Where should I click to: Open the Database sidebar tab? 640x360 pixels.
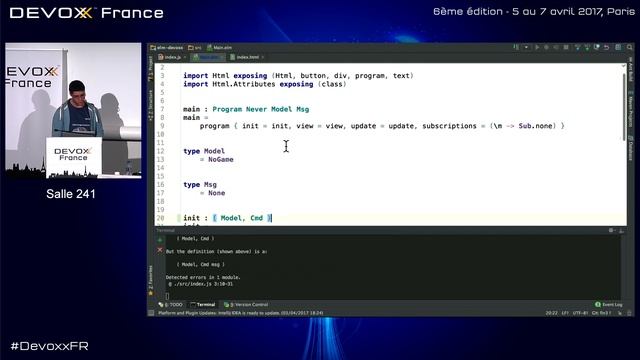click(x=631, y=148)
